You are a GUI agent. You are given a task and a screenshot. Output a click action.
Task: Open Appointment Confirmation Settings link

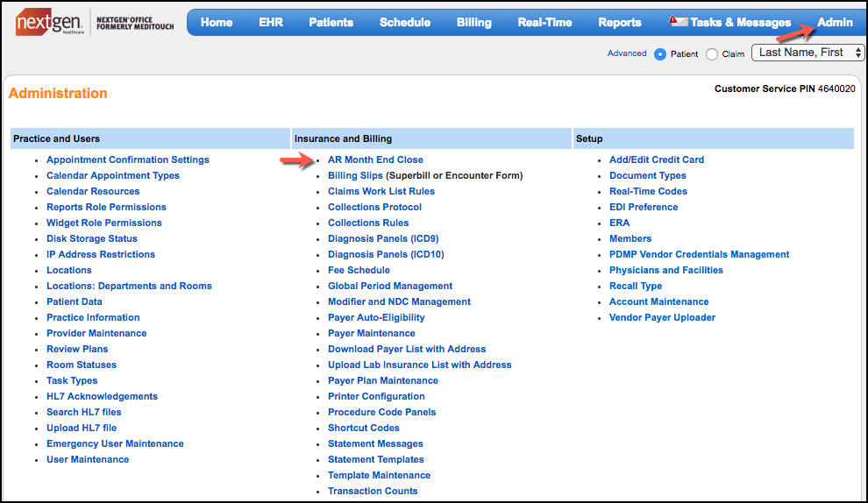point(128,159)
